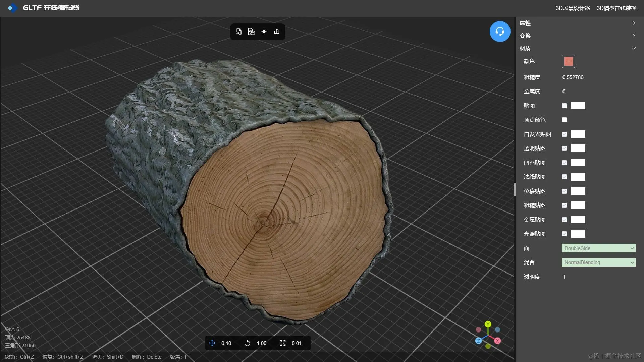Open the blue customer support headset button
This screenshot has width=644, height=362.
point(500,32)
